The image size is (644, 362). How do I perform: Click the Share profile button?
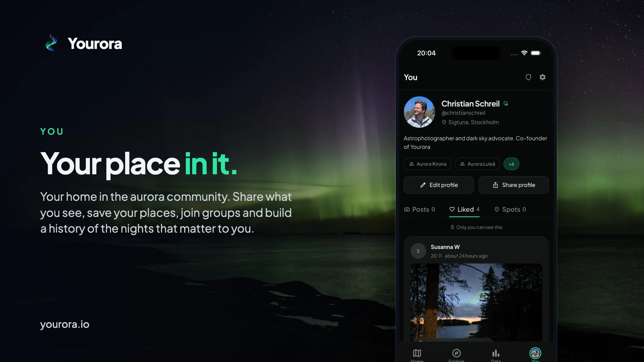coord(514,185)
